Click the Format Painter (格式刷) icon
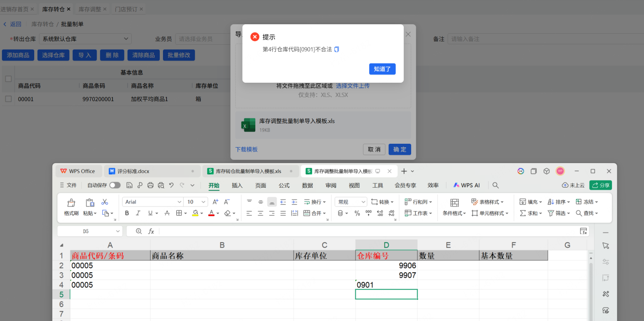 pyautogui.click(x=71, y=203)
